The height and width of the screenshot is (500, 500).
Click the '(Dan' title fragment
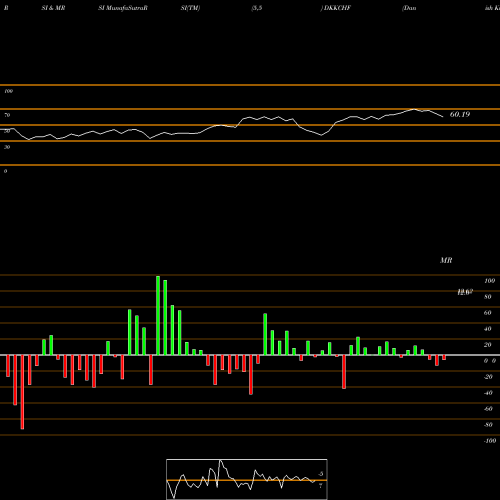[x=409, y=8]
